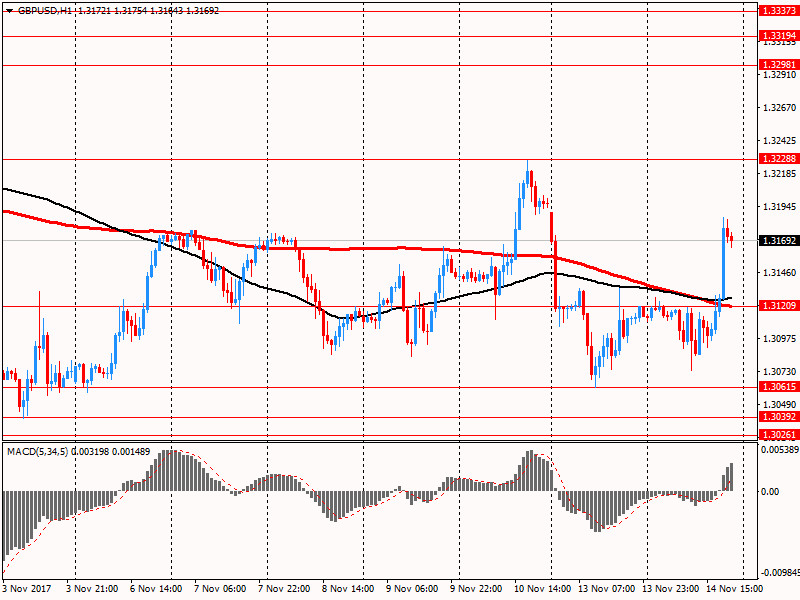
Task: Select the 1.30615 red price level label
Action: pyautogui.click(x=779, y=387)
